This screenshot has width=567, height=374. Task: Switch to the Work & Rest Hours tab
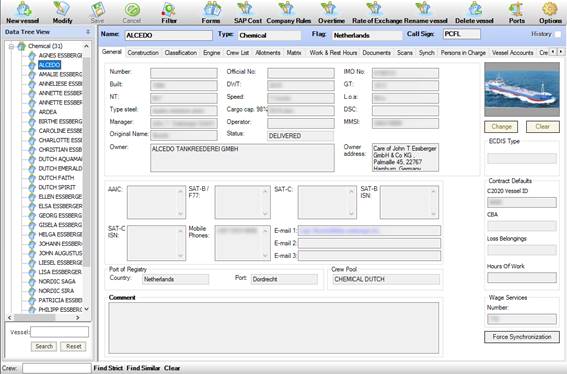(x=333, y=53)
